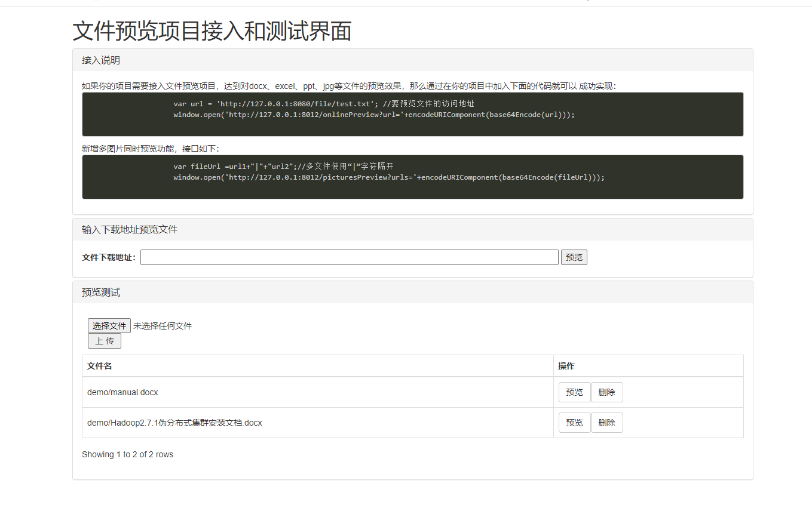Screen dimensions: 812x511
Task: Preview the Hadoop2.7.1 docx file
Action: click(574, 423)
